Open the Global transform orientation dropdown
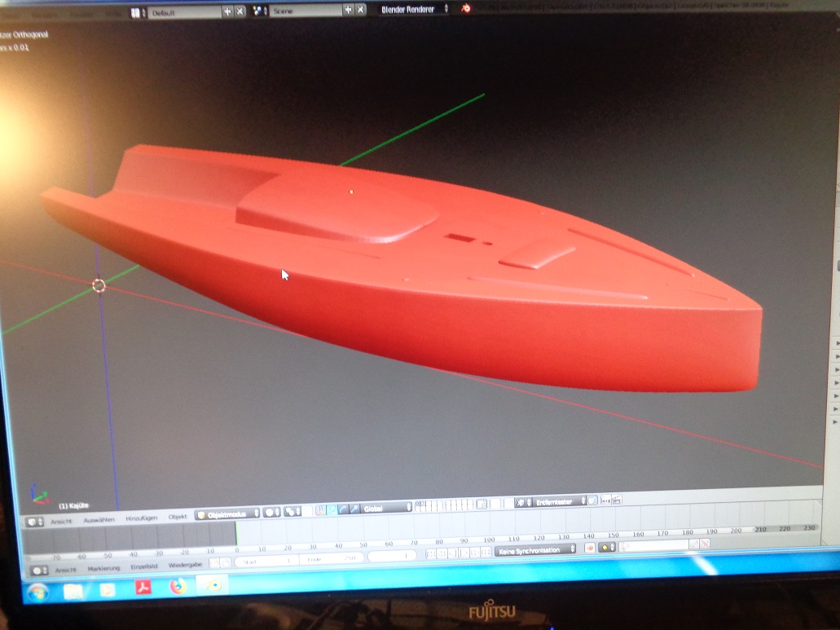Screen dimensions: 840x630 385,508
